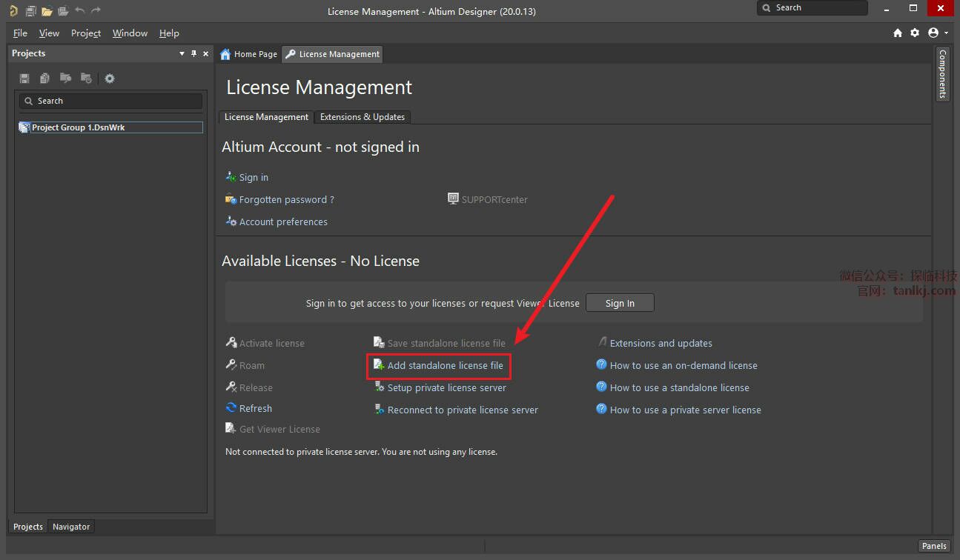The image size is (960, 560).
Task: Open the View menu
Action: coord(49,33)
